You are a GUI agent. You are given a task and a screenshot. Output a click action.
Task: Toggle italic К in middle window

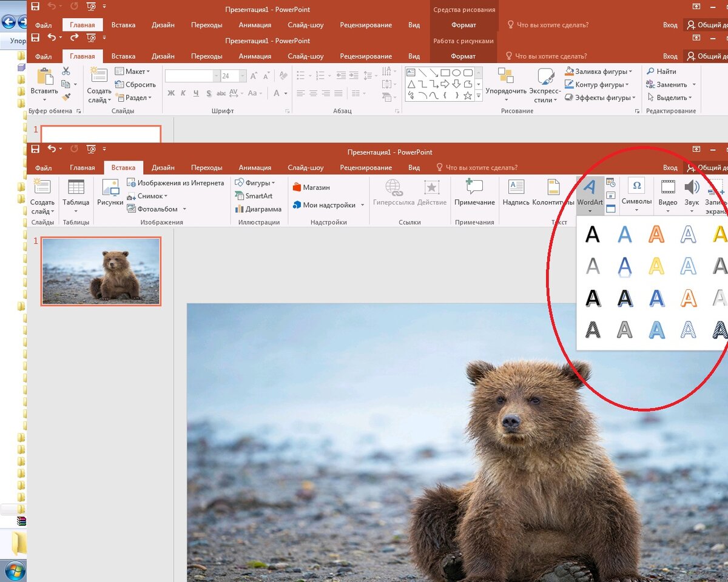184,93
